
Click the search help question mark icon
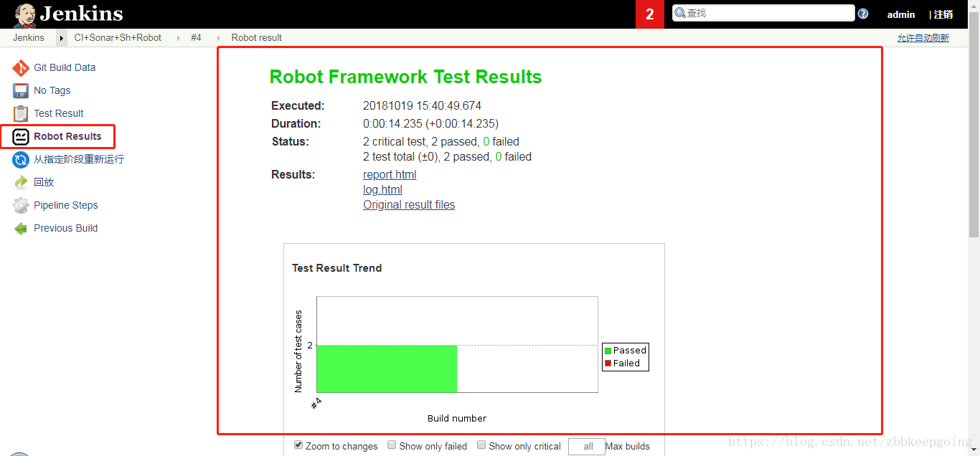[863, 14]
